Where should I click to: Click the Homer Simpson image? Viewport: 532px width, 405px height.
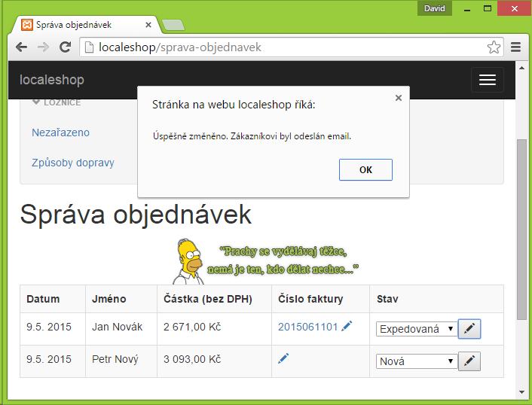pyautogui.click(x=188, y=261)
